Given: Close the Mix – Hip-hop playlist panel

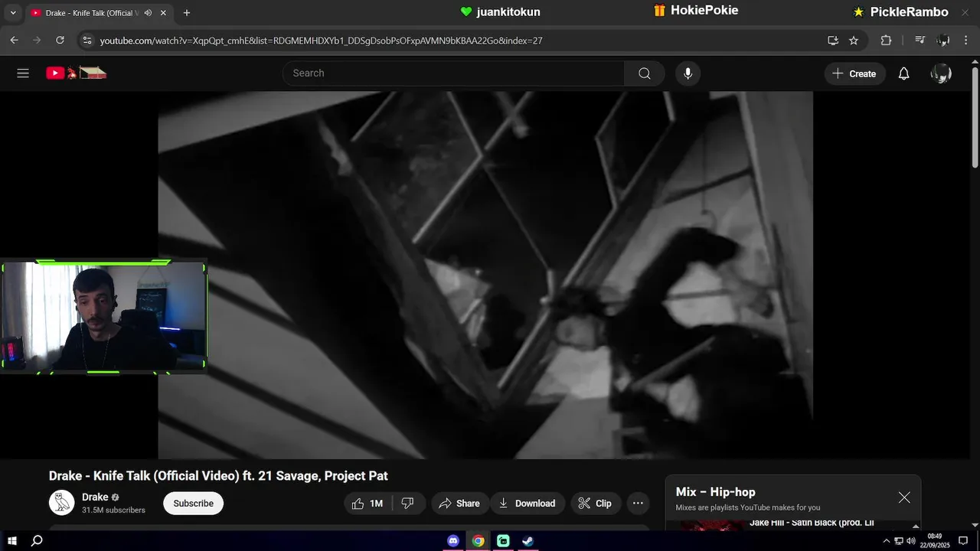Looking at the screenshot, I should coord(904,497).
